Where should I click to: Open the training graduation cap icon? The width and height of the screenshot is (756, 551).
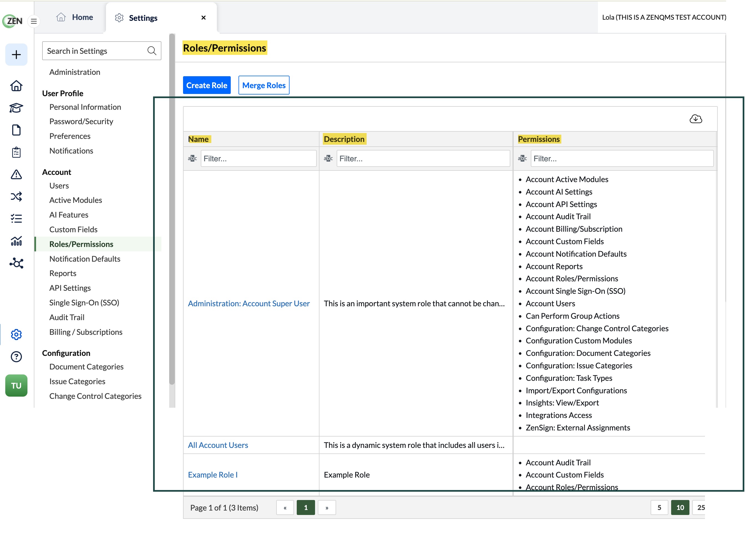point(16,108)
